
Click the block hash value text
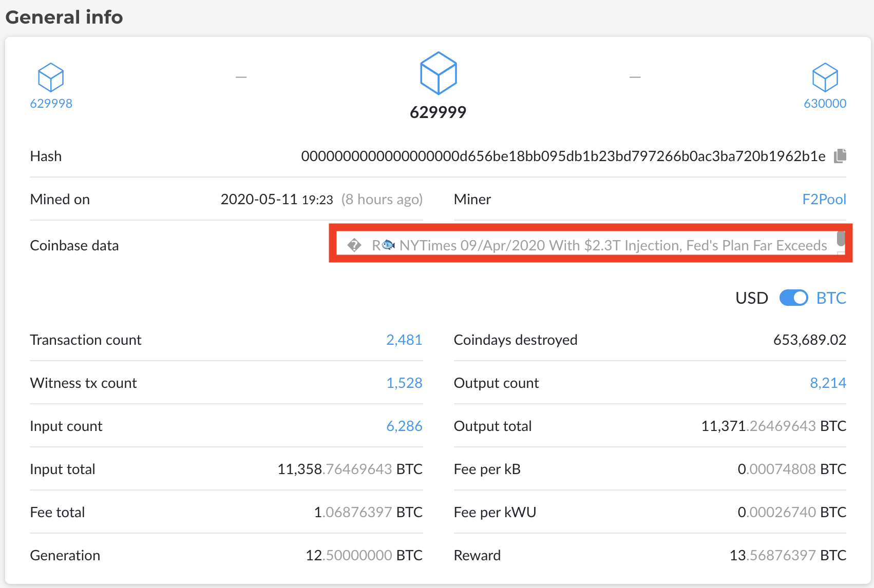(563, 156)
